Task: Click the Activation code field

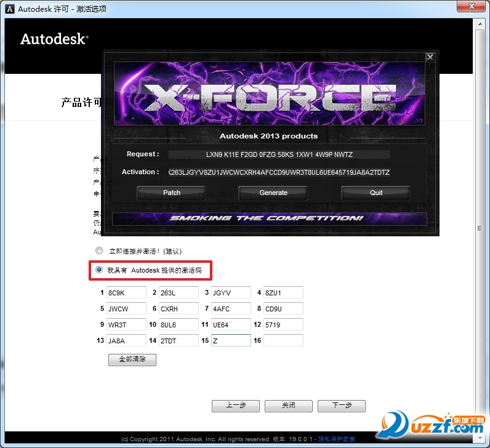Action: 279,172
